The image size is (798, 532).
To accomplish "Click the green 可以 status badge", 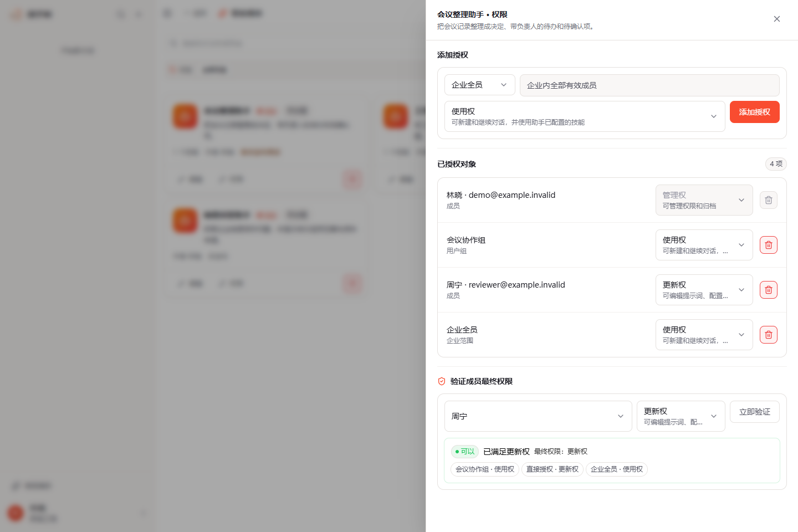I will point(465,452).
